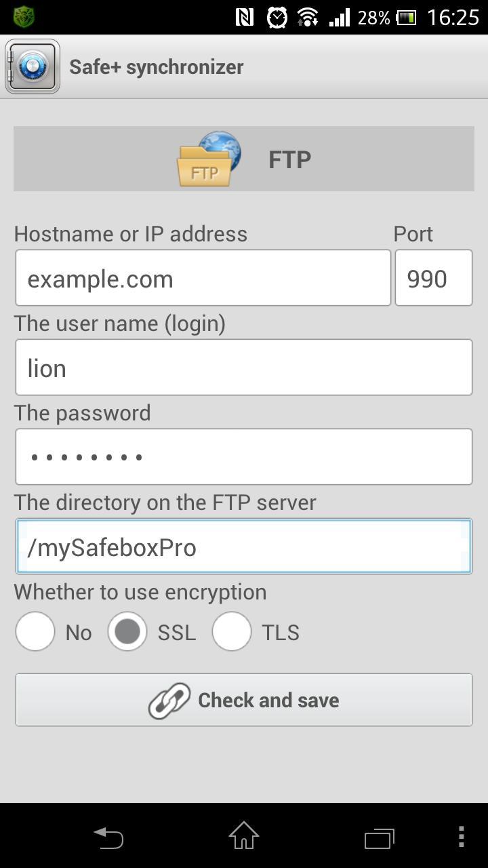Click the Safe+ vault icon in title bar

pyautogui.click(x=31, y=66)
